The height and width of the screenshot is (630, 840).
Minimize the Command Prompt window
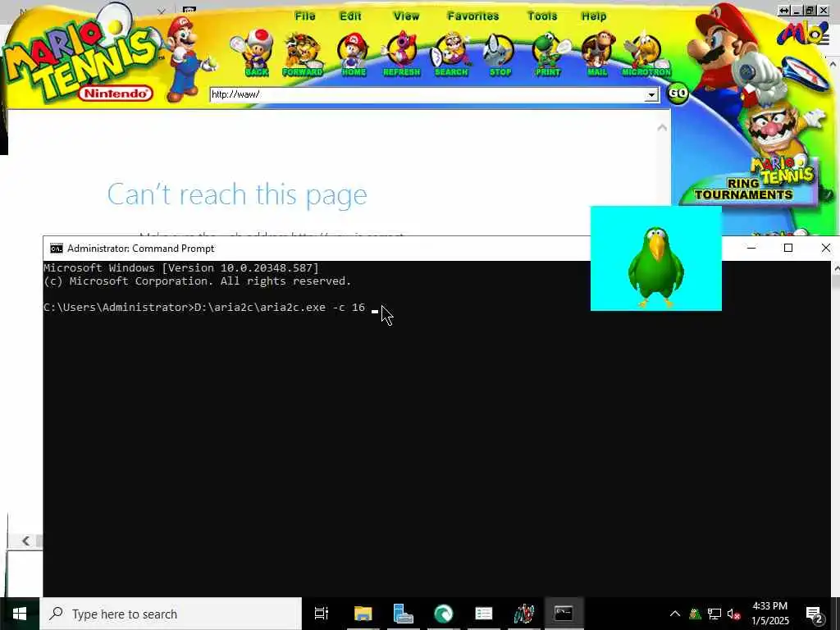coord(751,248)
